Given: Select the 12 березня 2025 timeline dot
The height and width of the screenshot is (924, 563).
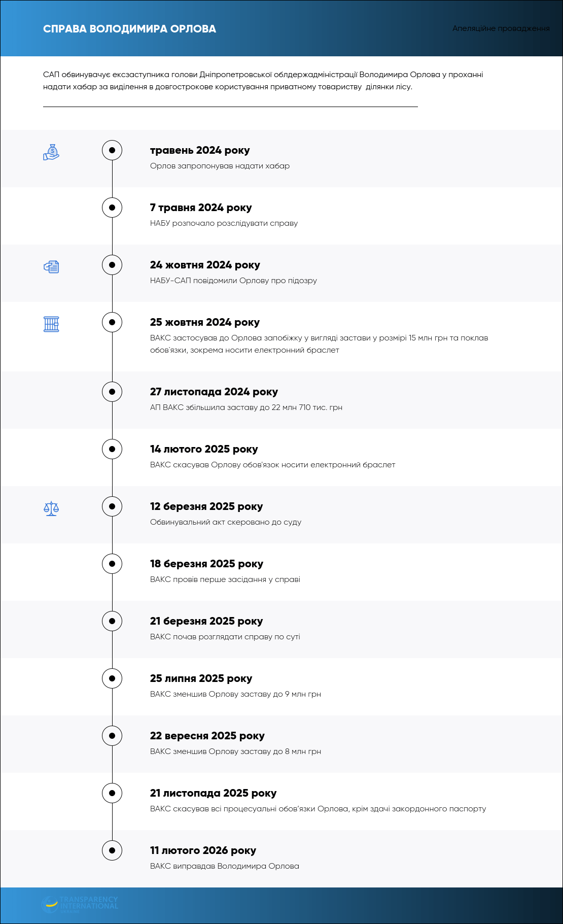Looking at the screenshot, I should (112, 506).
